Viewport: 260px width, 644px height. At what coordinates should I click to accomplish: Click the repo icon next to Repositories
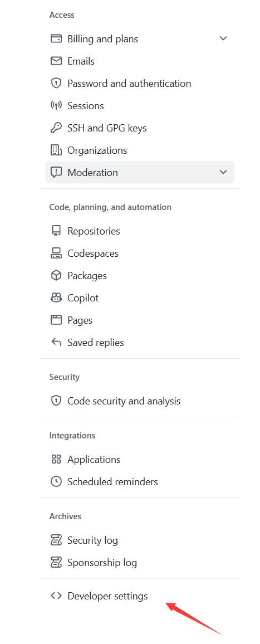(56, 231)
